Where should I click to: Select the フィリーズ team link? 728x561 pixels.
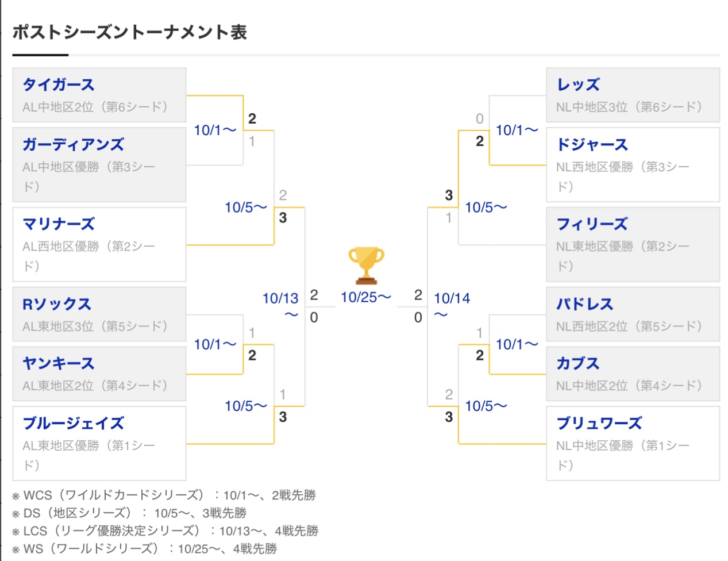click(x=592, y=224)
